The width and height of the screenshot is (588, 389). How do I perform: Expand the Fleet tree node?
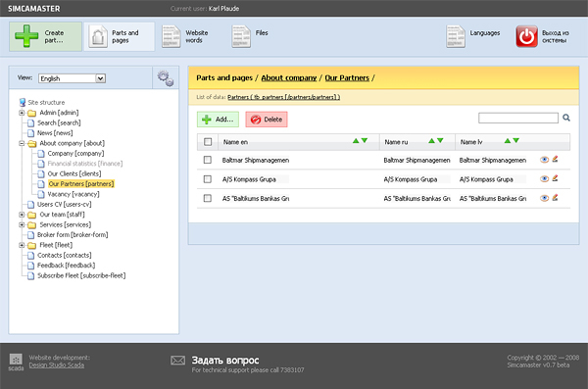22,245
